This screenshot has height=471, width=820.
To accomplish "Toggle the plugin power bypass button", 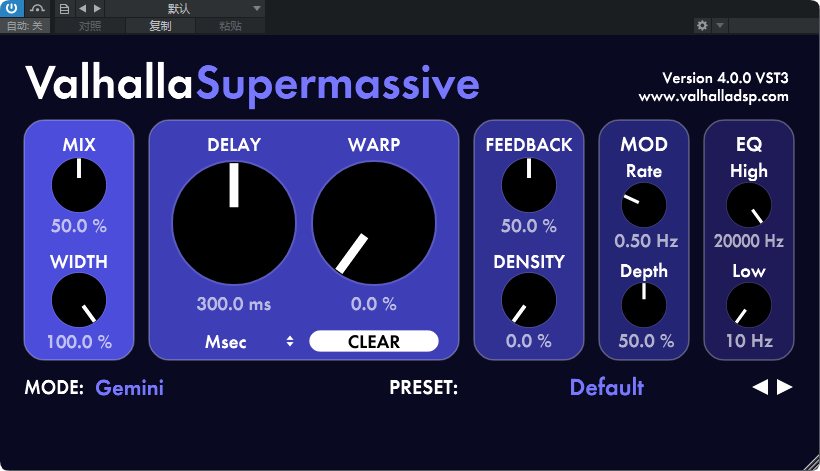I will [x=12, y=8].
